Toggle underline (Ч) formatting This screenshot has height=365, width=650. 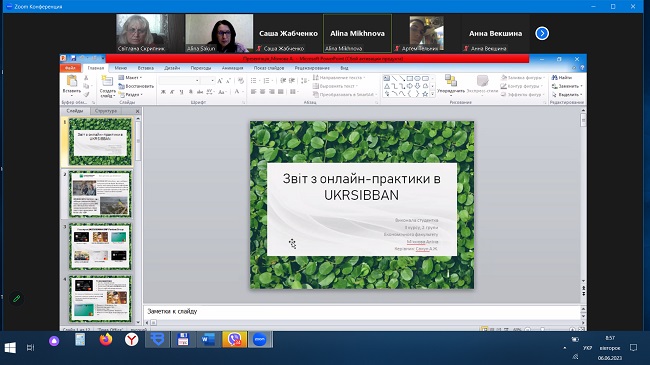[x=181, y=92]
